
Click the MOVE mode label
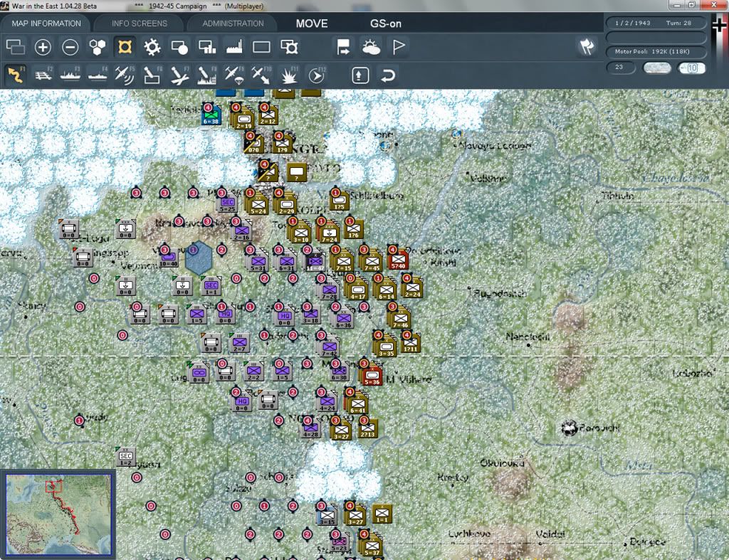312,23
